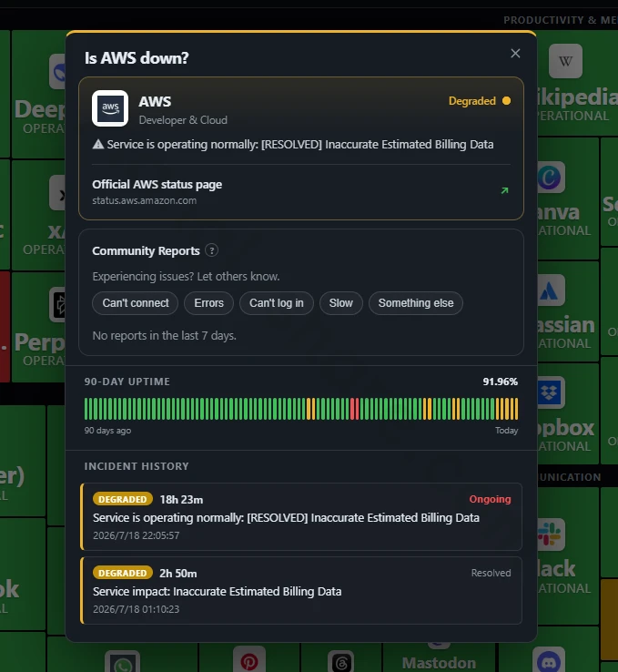Viewport: 618px width, 672px height.
Task: Click the DEGRADED badge on 2h 50m incident
Action: [123, 573]
